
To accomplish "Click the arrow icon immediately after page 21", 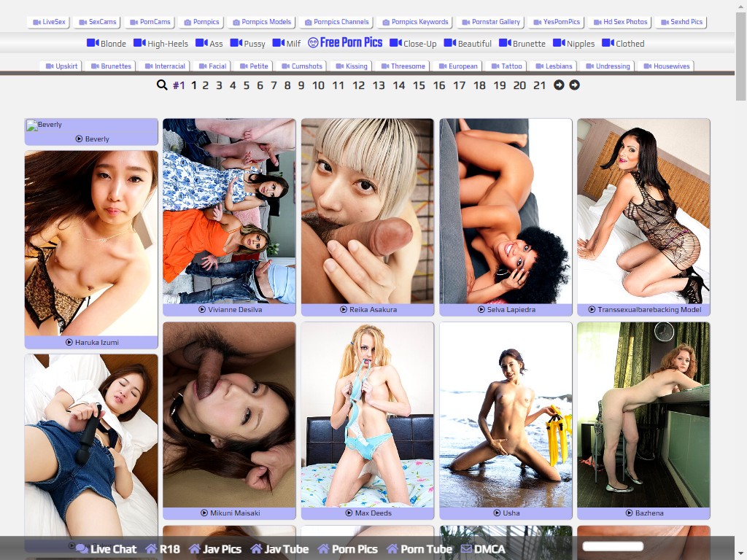I will click(559, 85).
